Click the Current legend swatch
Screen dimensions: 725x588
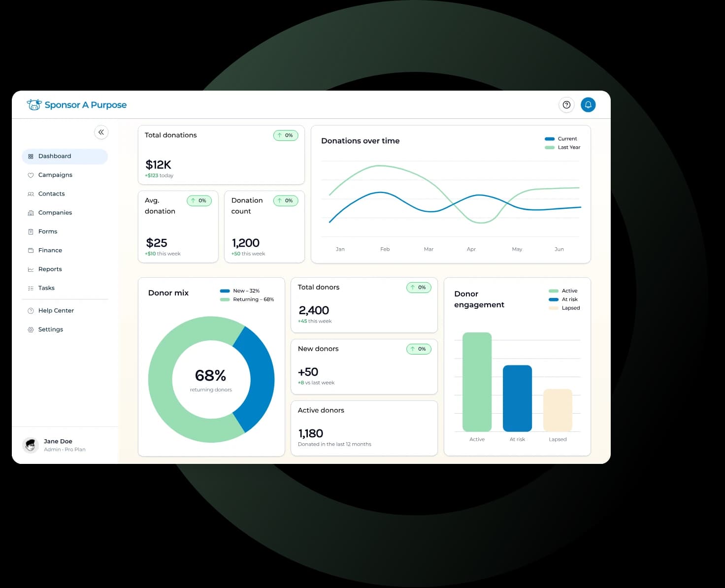pos(550,139)
